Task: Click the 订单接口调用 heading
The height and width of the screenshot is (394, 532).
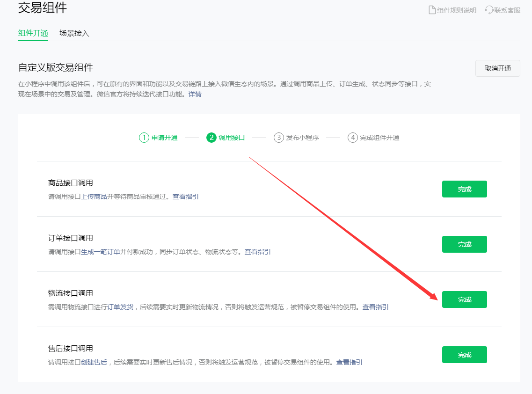Action: (x=71, y=238)
